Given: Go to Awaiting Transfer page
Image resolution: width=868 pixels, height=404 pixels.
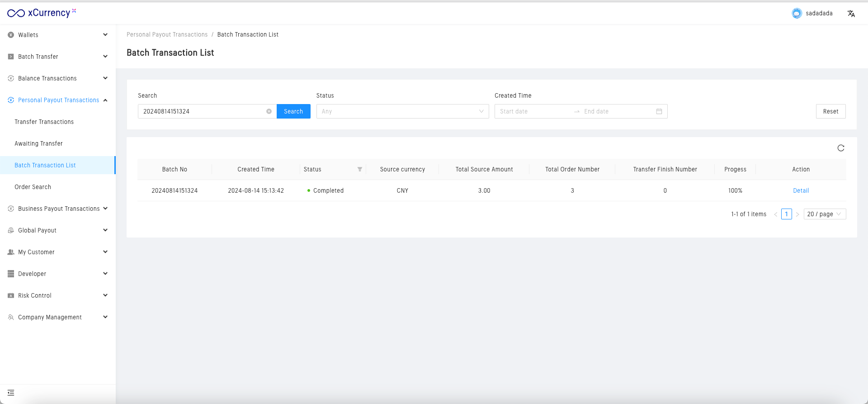Looking at the screenshot, I should point(38,143).
